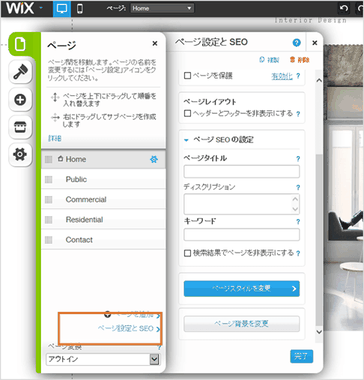Click the Wix logo

coord(20,8)
